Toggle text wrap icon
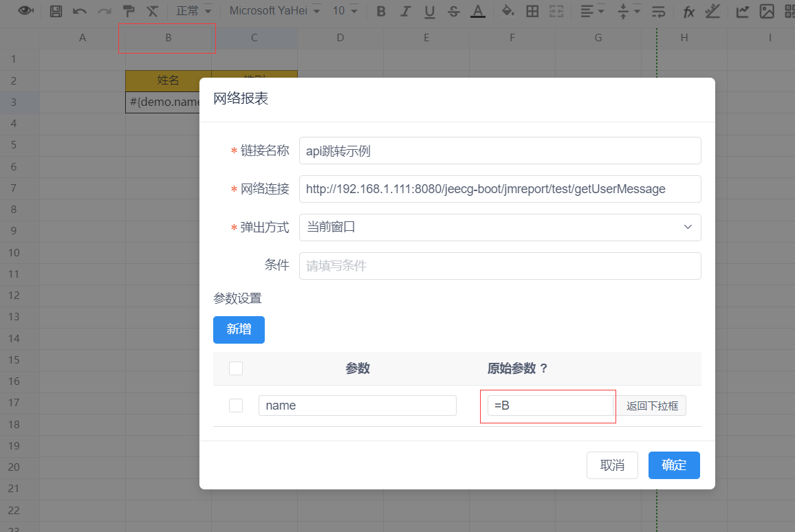795x532 pixels. point(659,11)
